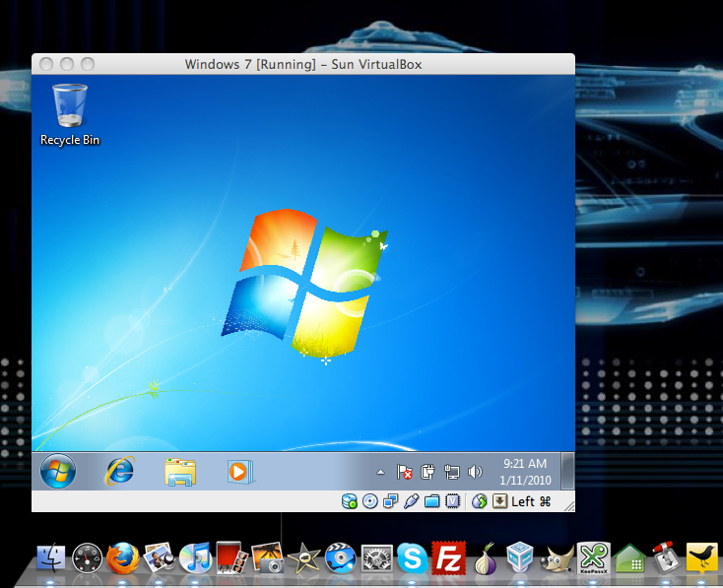Screen dimensions: 723x588
Task: Launch FileZilla from the Dock
Action: 448,558
